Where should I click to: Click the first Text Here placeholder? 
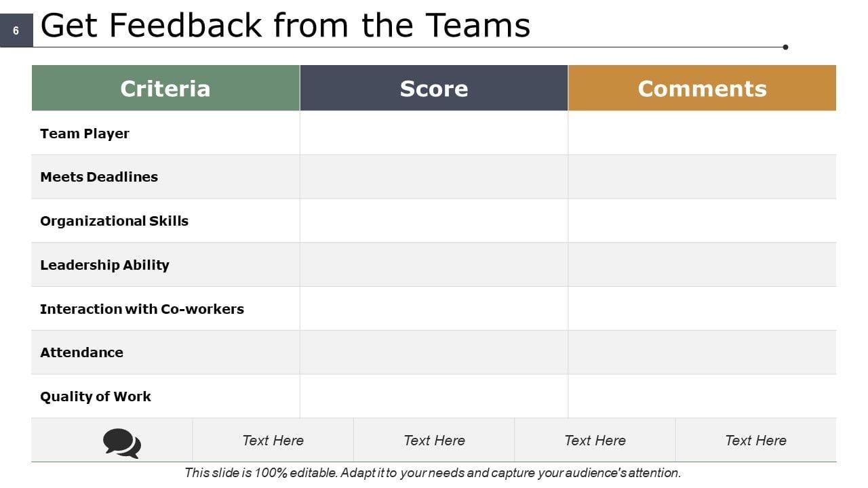coord(273,441)
